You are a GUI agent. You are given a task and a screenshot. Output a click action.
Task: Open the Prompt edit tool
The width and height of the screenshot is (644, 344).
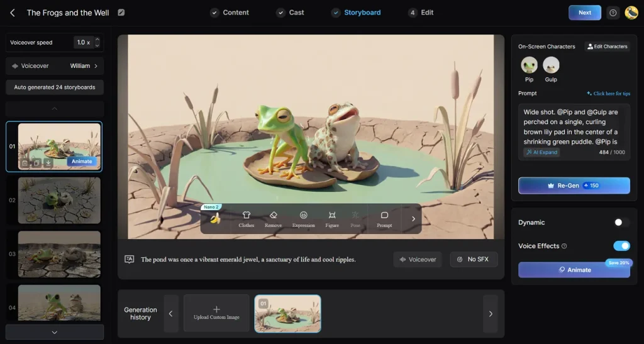[x=384, y=219]
